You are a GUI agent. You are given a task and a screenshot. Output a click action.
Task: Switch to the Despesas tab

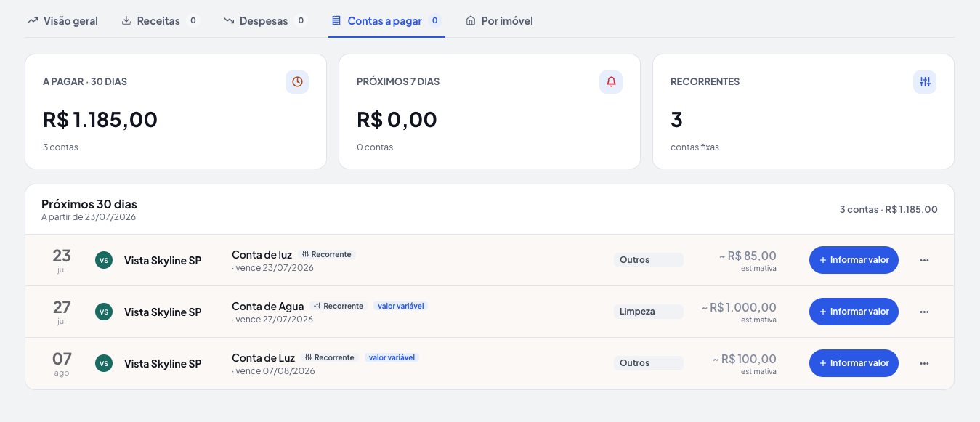[x=265, y=21]
